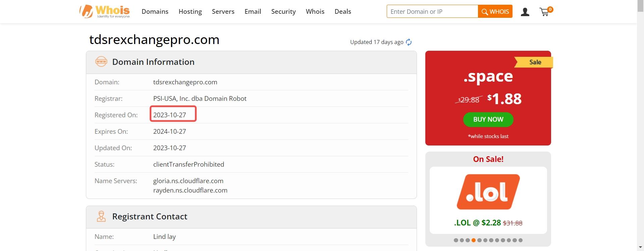Viewport: 644px width, 251px height.
Task: Open the Servers menu
Action: pyautogui.click(x=223, y=11)
